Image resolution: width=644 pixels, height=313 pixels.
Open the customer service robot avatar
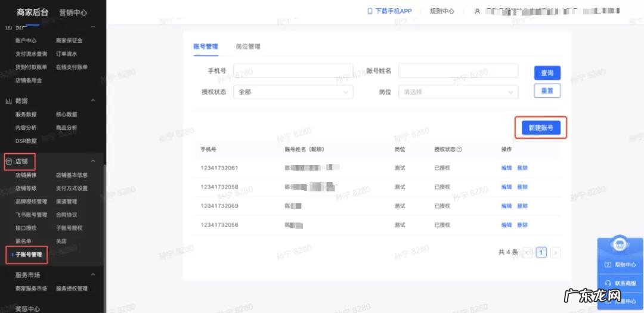tap(620, 245)
